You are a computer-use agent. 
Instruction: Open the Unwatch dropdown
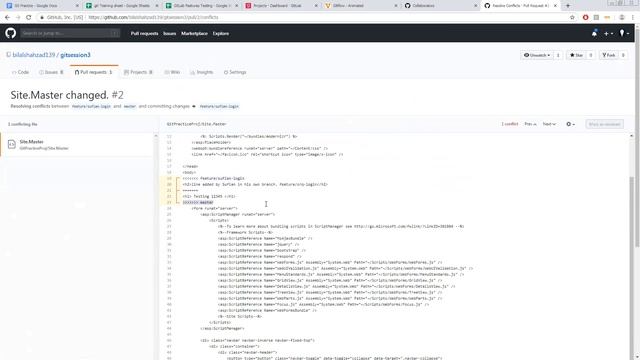click(x=538, y=55)
